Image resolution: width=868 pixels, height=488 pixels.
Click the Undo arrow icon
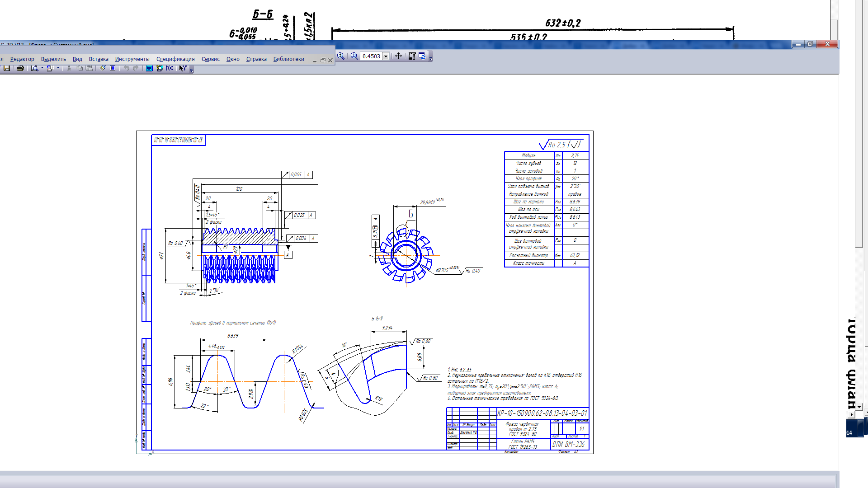pyautogui.click(x=126, y=68)
